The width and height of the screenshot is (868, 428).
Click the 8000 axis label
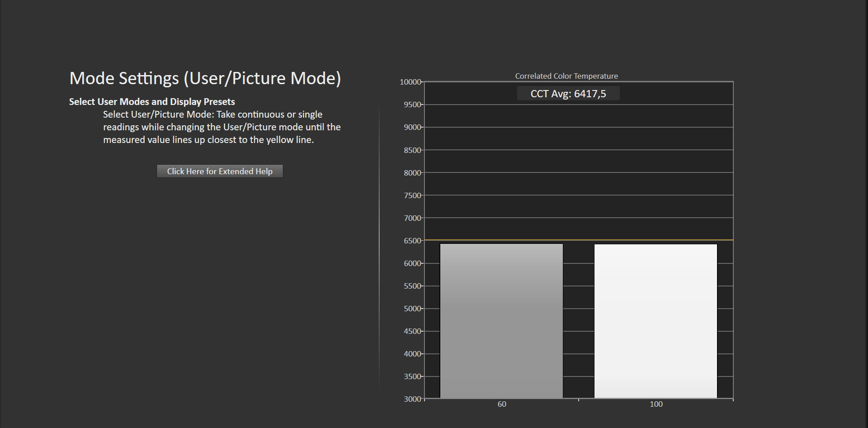coord(412,173)
